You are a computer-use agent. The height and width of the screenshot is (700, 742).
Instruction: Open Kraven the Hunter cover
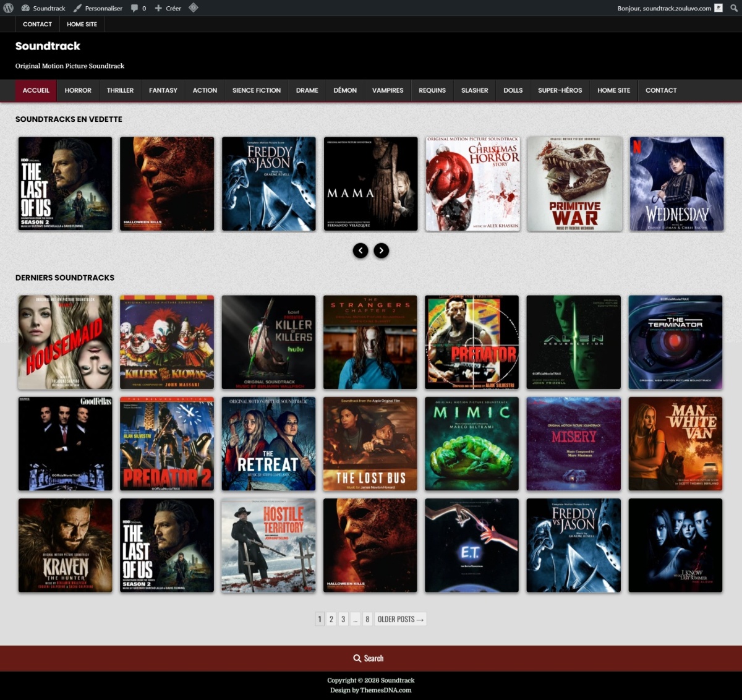pyautogui.click(x=66, y=545)
